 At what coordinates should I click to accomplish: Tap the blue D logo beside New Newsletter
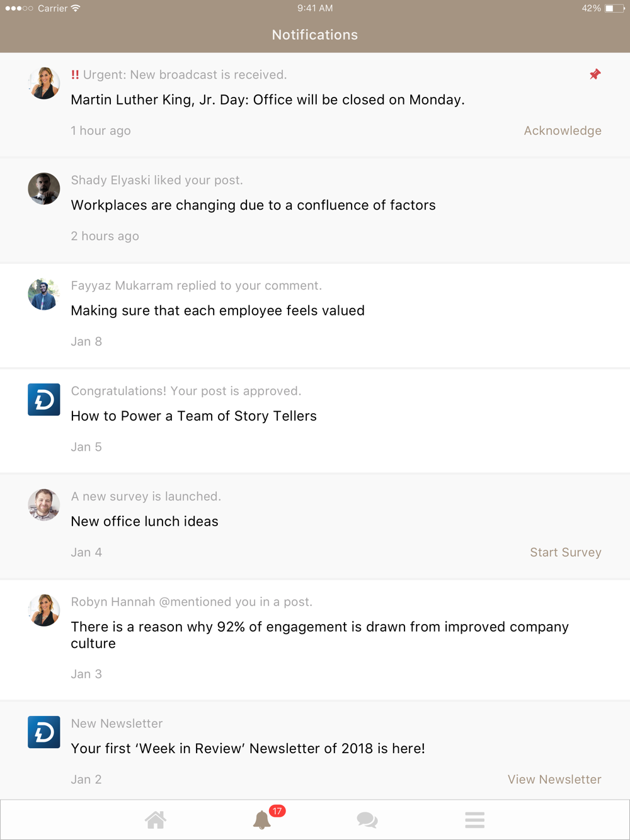[x=44, y=732]
